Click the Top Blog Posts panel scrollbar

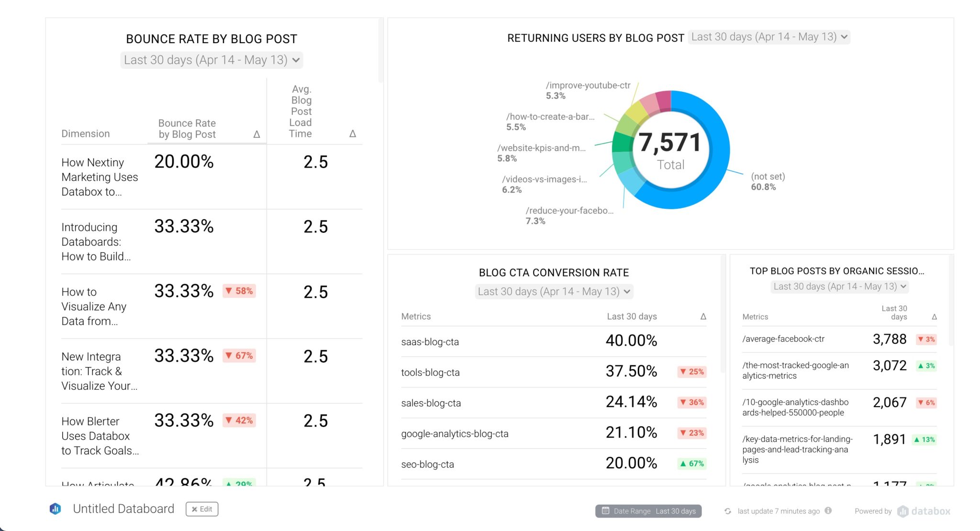[x=951, y=300]
